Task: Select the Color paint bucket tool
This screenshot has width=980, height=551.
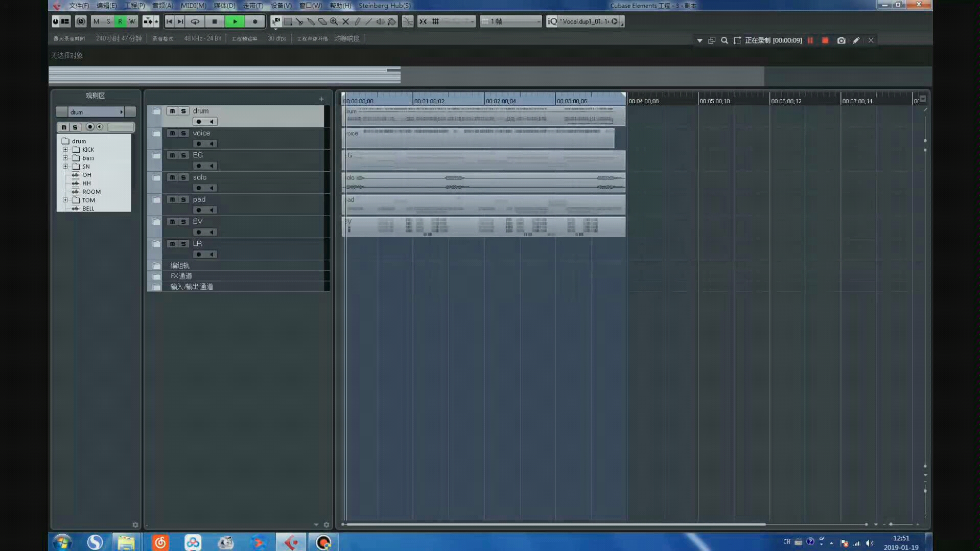Action: (x=392, y=21)
